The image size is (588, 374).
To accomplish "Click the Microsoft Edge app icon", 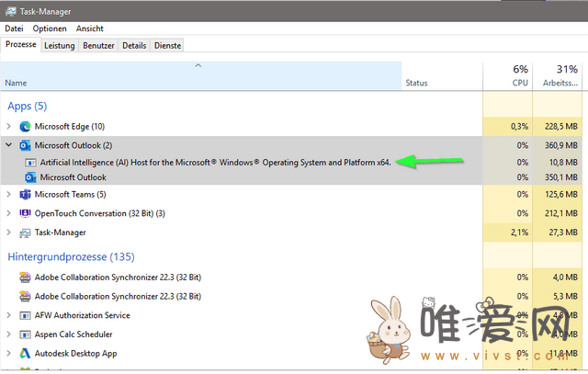I will (25, 127).
